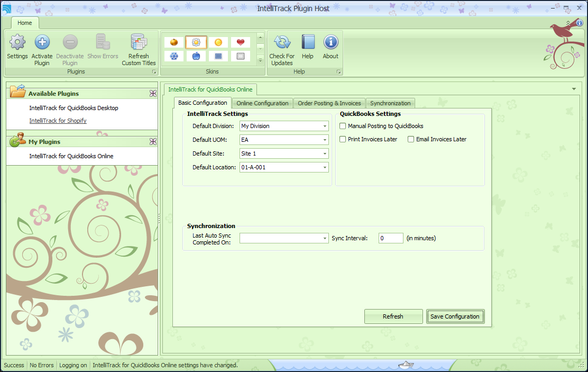
Task: Click the Refresh button
Action: point(393,316)
